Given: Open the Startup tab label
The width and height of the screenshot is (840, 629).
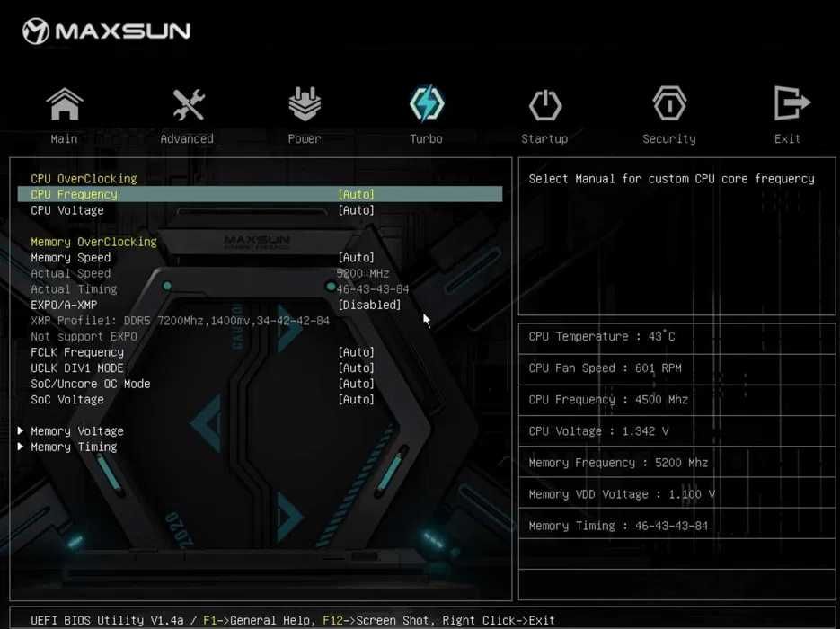Looking at the screenshot, I should pos(544,138).
